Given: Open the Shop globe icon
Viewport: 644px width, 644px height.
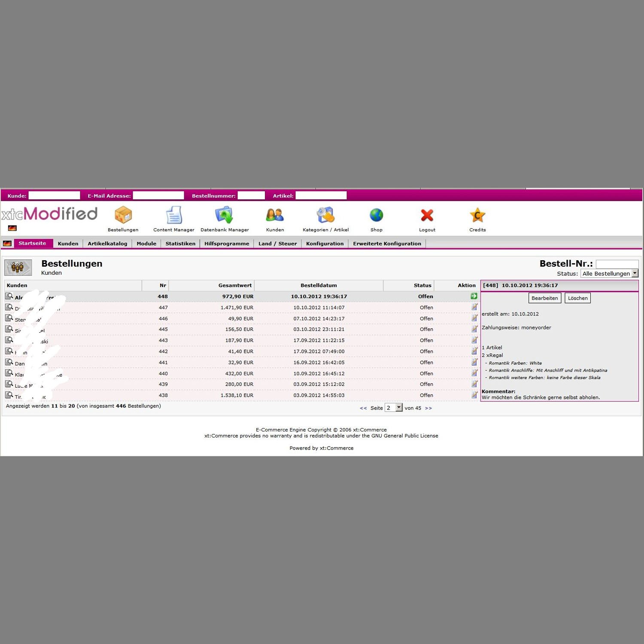Looking at the screenshot, I should [377, 215].
